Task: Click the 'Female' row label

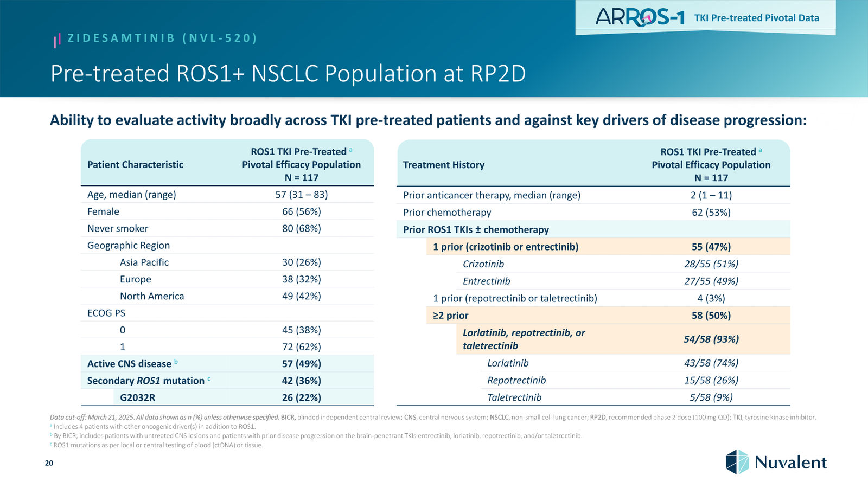Action: (103, 211)
